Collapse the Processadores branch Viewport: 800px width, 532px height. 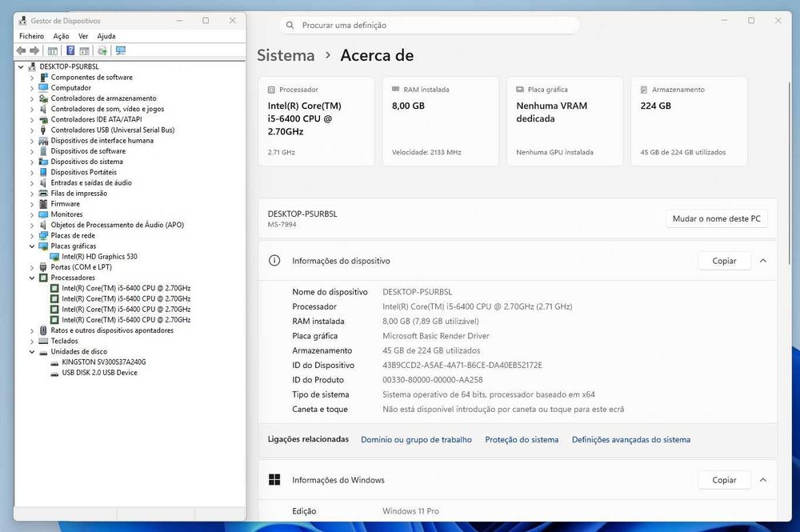click(32, 278)
